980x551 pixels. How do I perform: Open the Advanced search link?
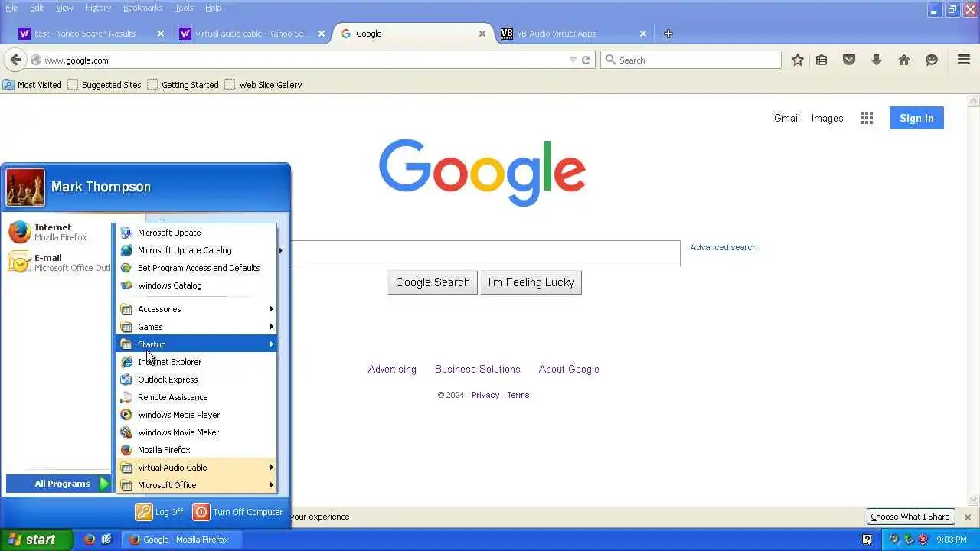click(724, 247)
